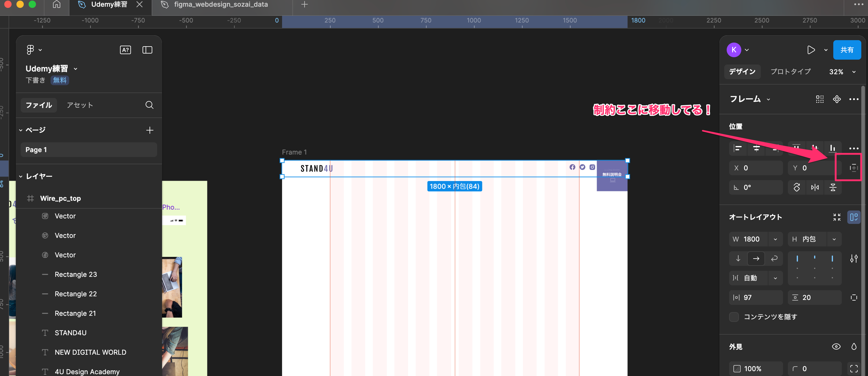Switch to the プロトタイプ tab
The width and height of the screenshot is (868, 376).
[791, 72]
